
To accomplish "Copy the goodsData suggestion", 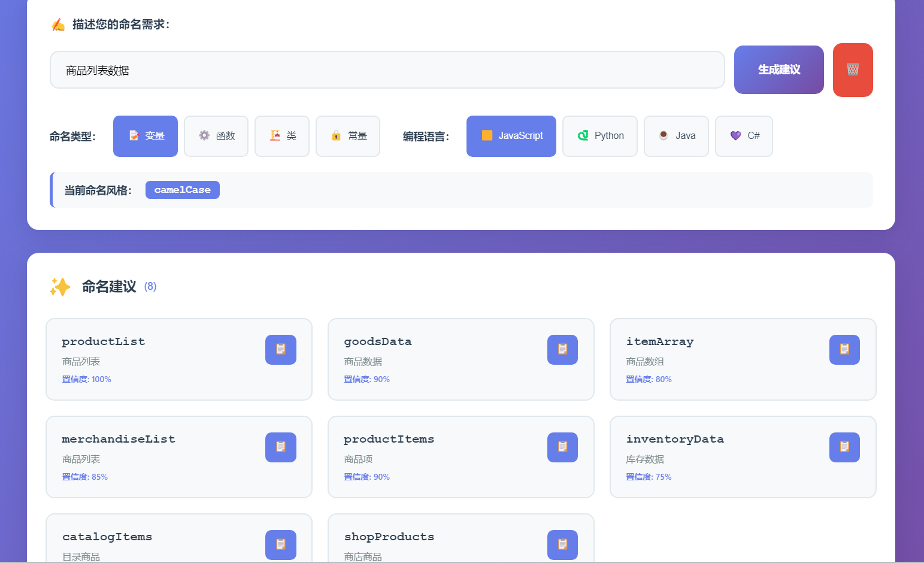I will 562,350.
